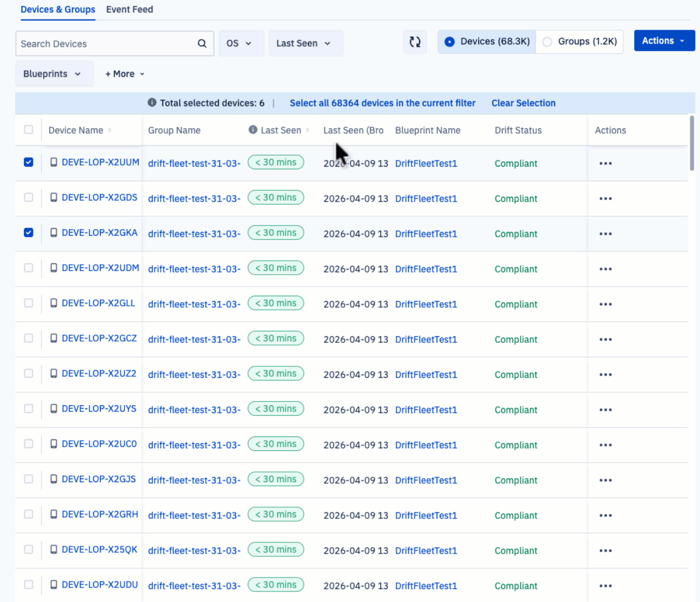Switch to the Event Feed tab

[129, 9]
